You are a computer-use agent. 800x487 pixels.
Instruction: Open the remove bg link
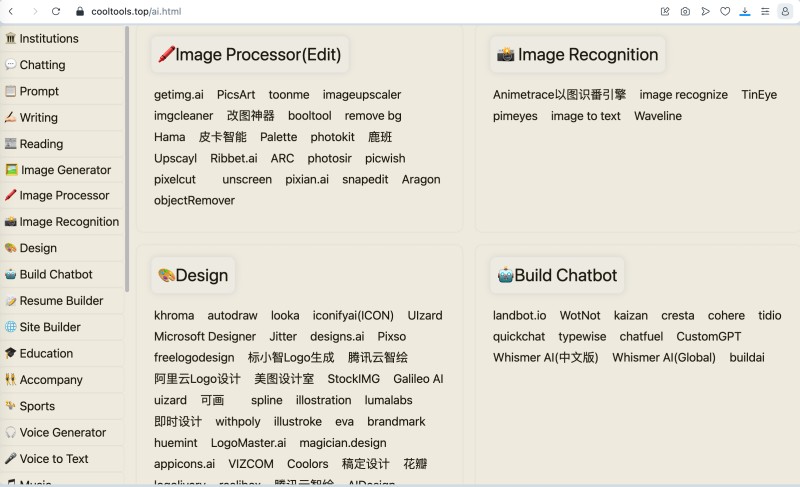coord(373,116)
